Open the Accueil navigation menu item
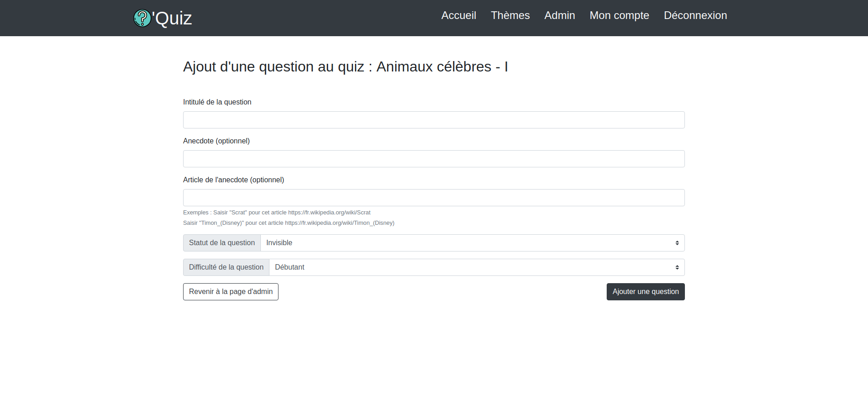Image resolution: width=868 pixels, height=408 pixels. point(458,15)
